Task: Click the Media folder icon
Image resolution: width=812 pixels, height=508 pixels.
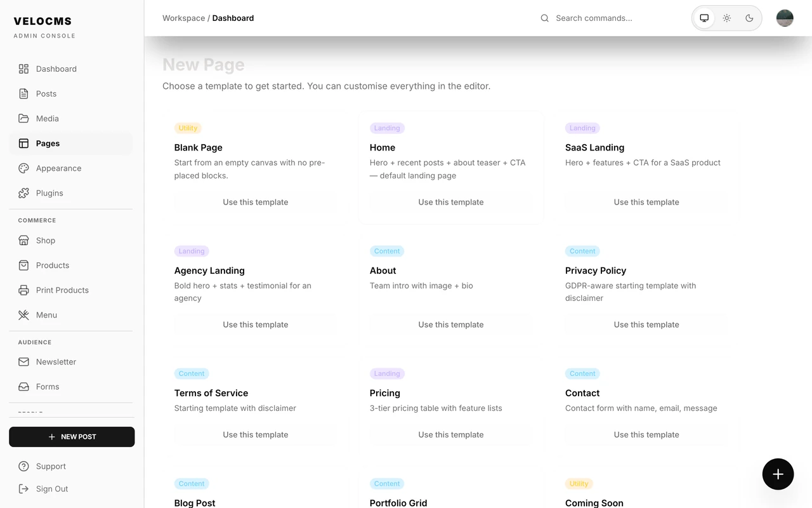Action: point(23,118)
